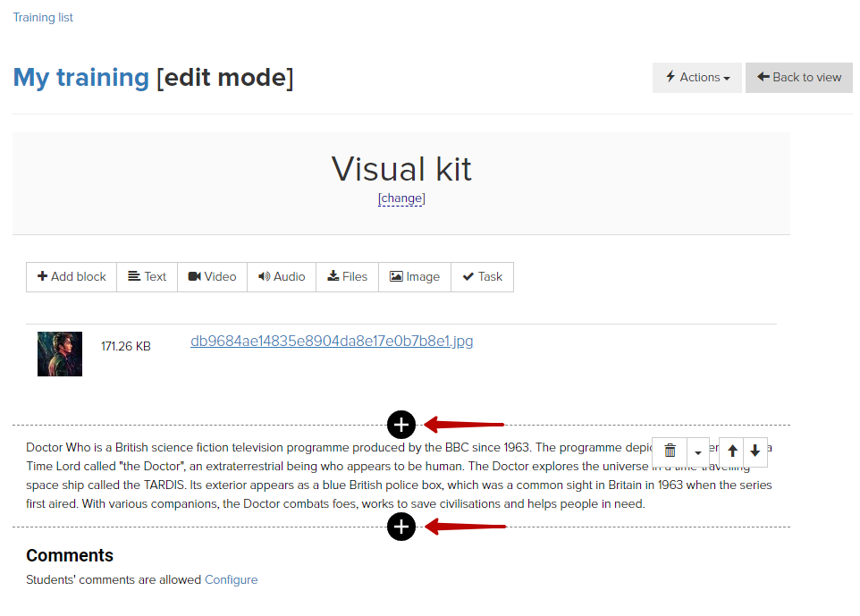Image resolution: width=860 pixels, height=616 pixels.
Task: Insert a Text block
Action: 147,277
